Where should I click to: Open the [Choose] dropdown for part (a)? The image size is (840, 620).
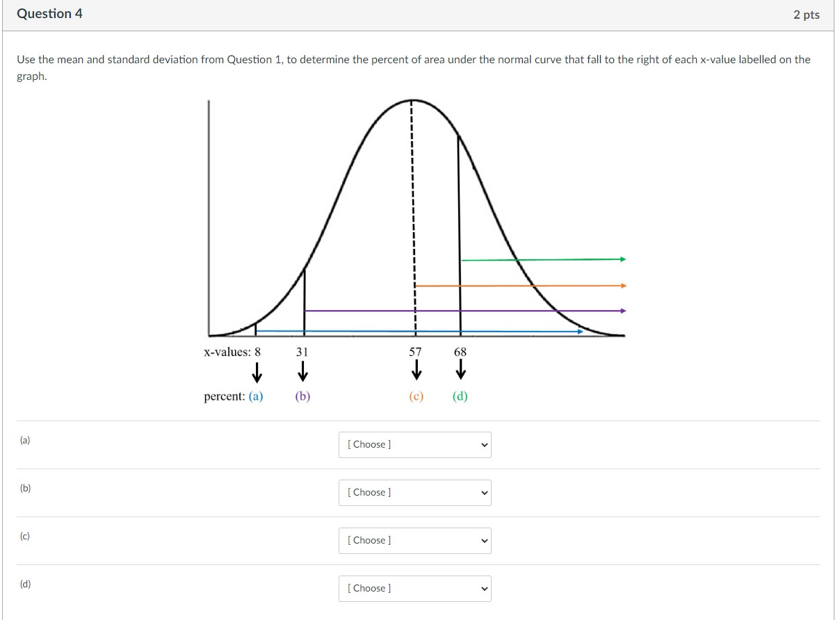pos(414,444)
